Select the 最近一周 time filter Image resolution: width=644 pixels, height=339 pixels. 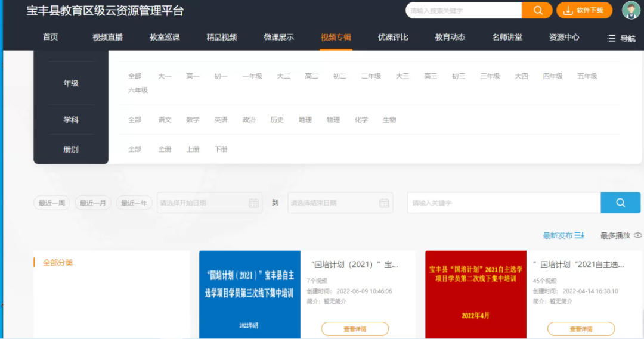click(52, 203)
